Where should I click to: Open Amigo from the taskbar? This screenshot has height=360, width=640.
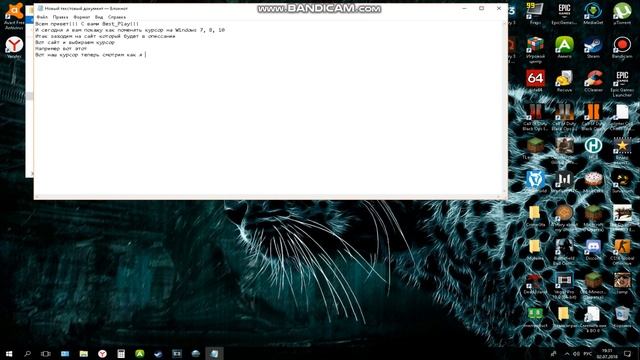[140, 353]
